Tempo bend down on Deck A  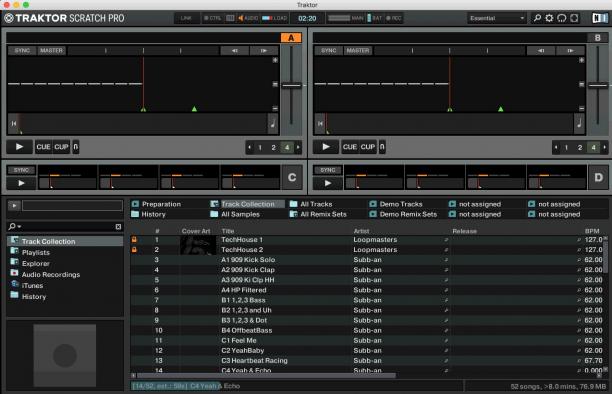[x=235, y=50]
